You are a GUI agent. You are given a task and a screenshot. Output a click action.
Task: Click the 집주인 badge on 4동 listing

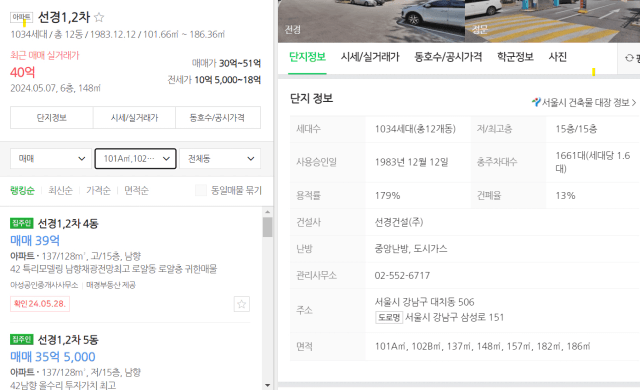pyautogui.click(x=22, y=223)
